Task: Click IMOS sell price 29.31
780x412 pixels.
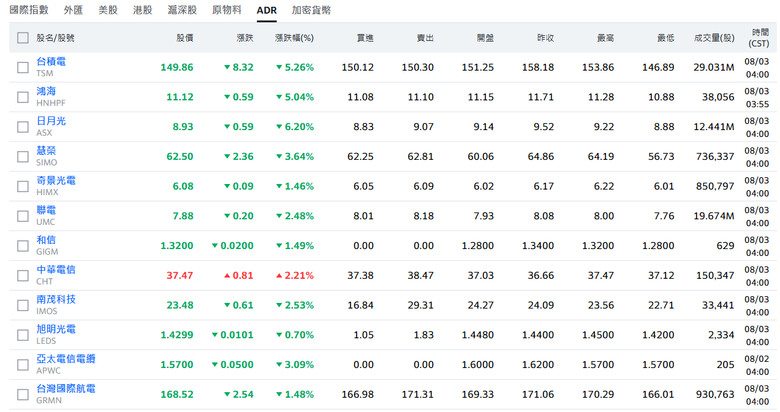Action: pos(420,305)
